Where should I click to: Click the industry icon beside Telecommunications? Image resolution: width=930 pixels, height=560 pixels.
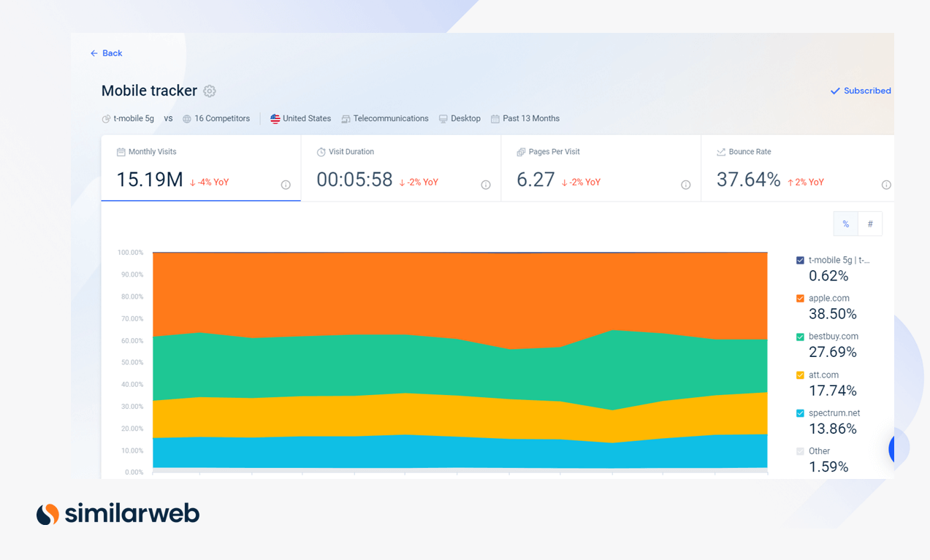[346, 119]
